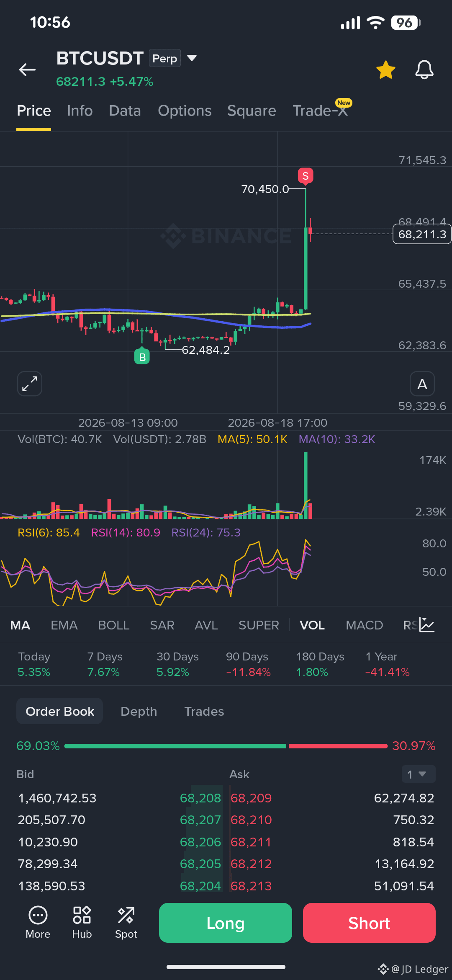Toggle the MACD sub-indicator
The height and width of the screenshot is (980, 452).
[x=364, y=625]
